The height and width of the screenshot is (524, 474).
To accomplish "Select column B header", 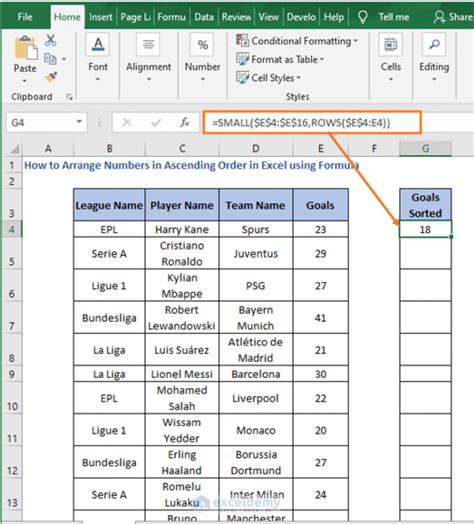I will [x=109, y=149].
